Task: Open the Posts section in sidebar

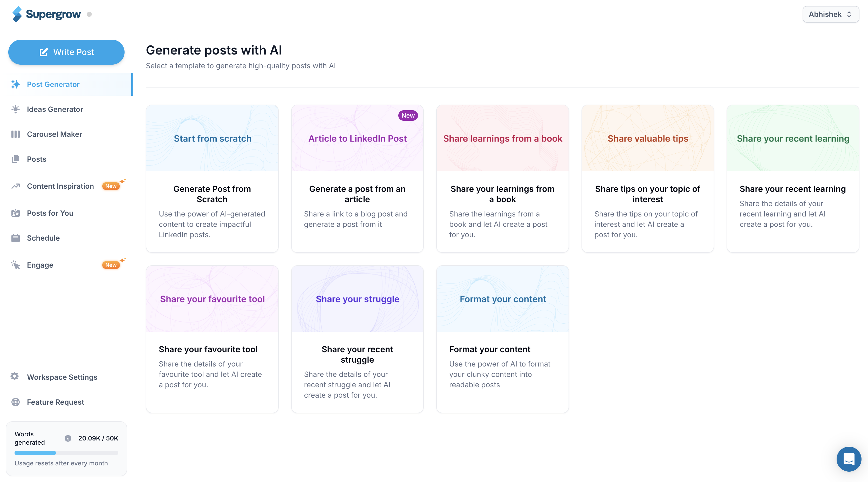Action: 36,159
